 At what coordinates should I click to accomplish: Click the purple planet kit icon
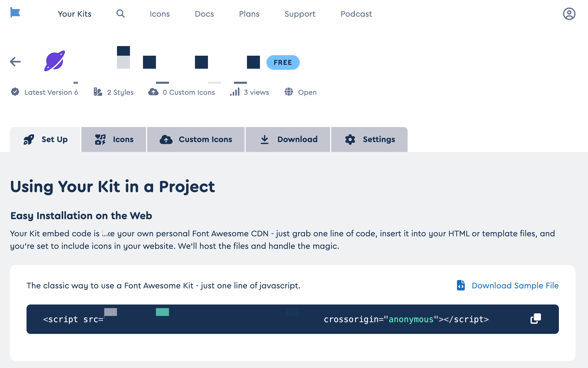pos(55,61)
